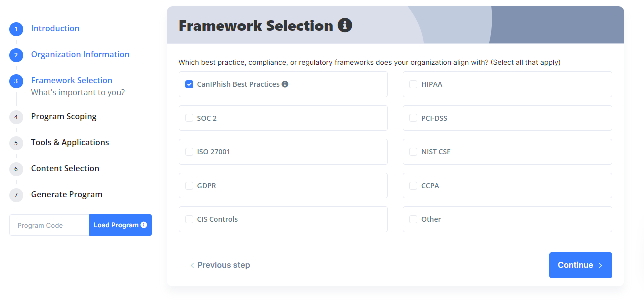
Task: Tick the NIST CSF checkbox
Action: tap(413, 152)
